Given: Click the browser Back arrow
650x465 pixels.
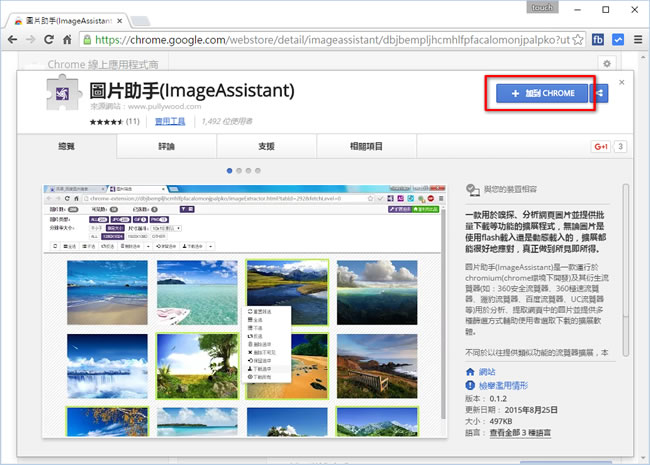Looking at the screenshot, I should [12, 40].
